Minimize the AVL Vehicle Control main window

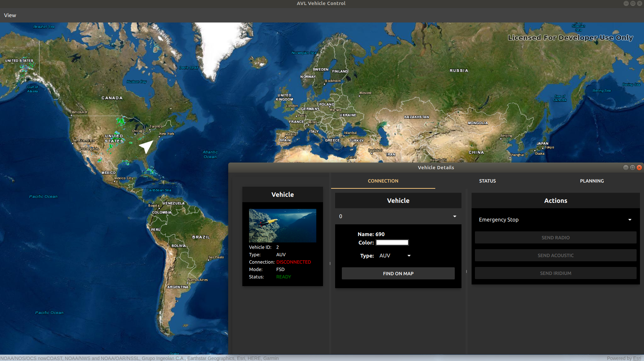point(626,3)
